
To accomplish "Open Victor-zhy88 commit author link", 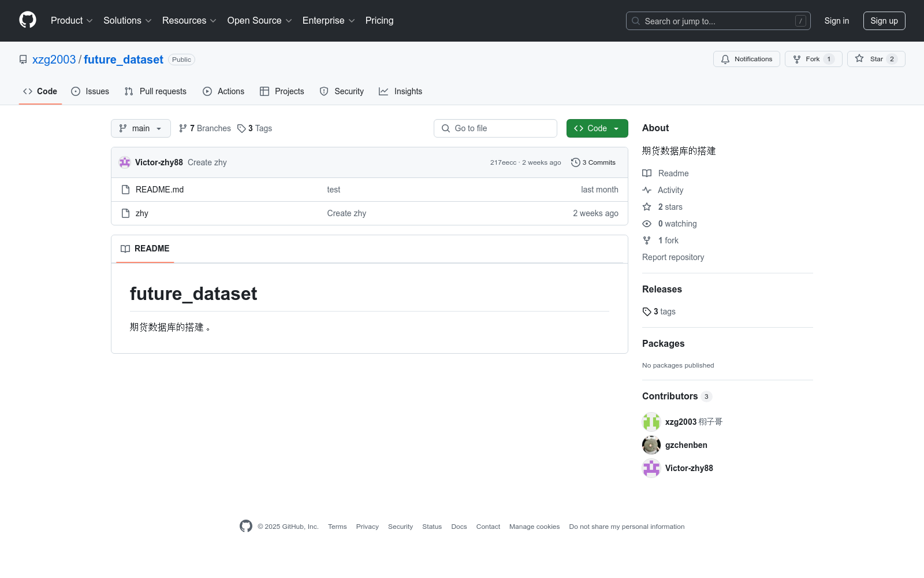I will (x=159, y=162).
